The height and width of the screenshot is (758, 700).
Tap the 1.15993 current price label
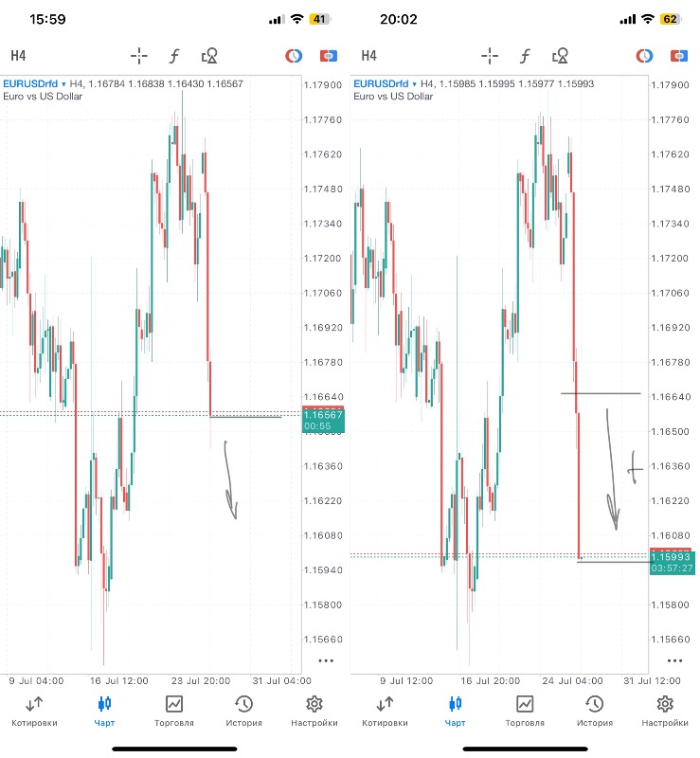(671, 556)
